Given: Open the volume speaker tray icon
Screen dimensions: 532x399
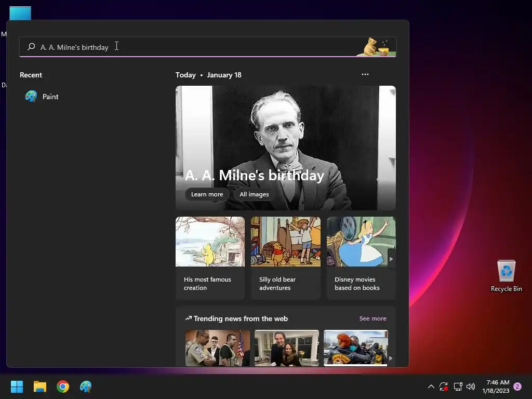Looking at the screenshot, I should 471,387.
